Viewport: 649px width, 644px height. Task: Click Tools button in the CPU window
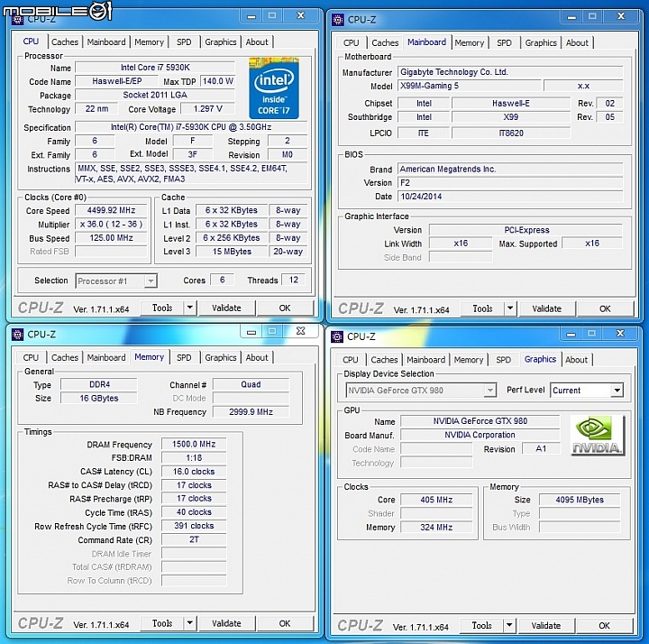[x=162, y=308]
